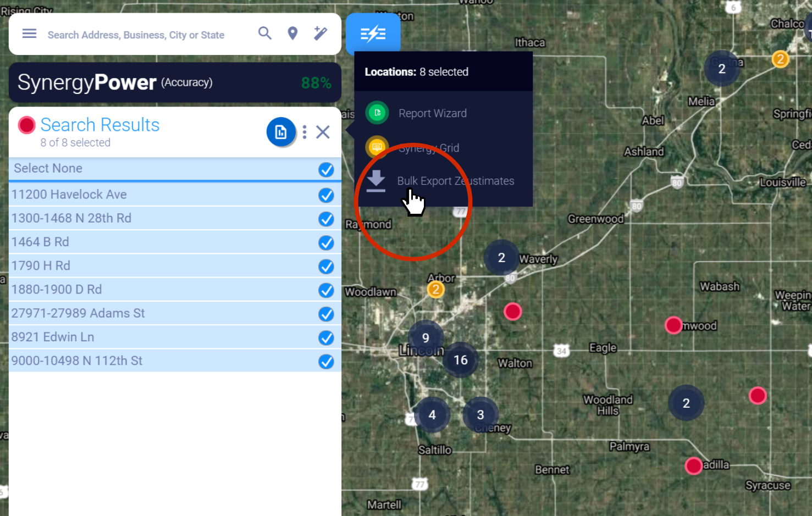Uncheck 9000-10498 N 112th St checkbox
This screenshot has width=812, height=516.
click(326, 361)
